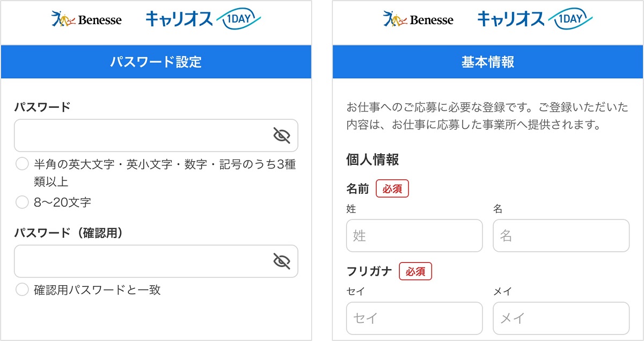Select the 8〜20文字 requirement indicator

[21, 202]
